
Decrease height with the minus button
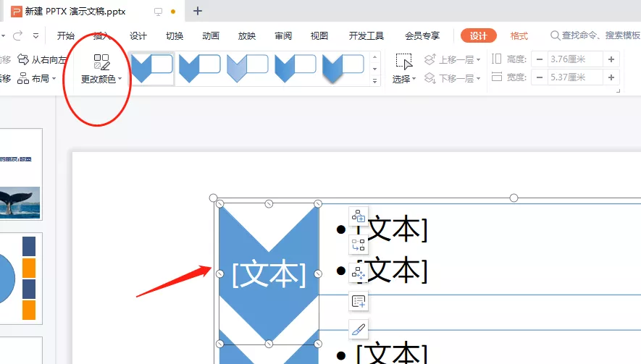(x=540, y=59)
